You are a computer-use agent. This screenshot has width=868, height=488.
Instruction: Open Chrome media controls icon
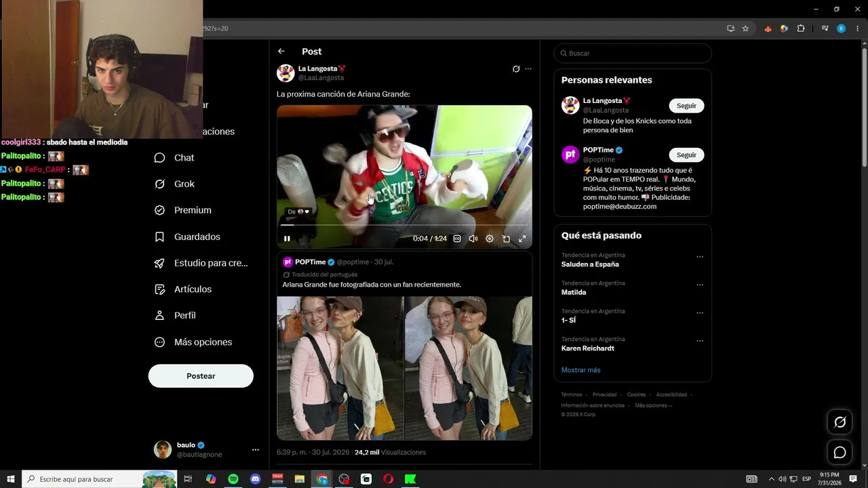(825, 28)
